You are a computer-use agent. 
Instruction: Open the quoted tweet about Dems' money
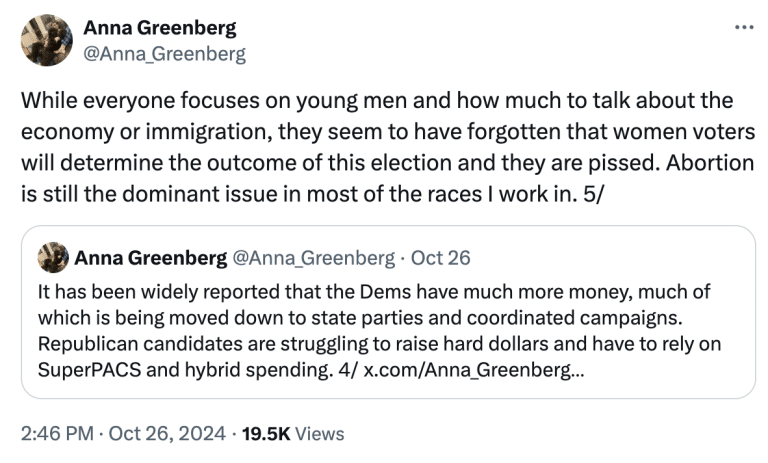[388, 312]
